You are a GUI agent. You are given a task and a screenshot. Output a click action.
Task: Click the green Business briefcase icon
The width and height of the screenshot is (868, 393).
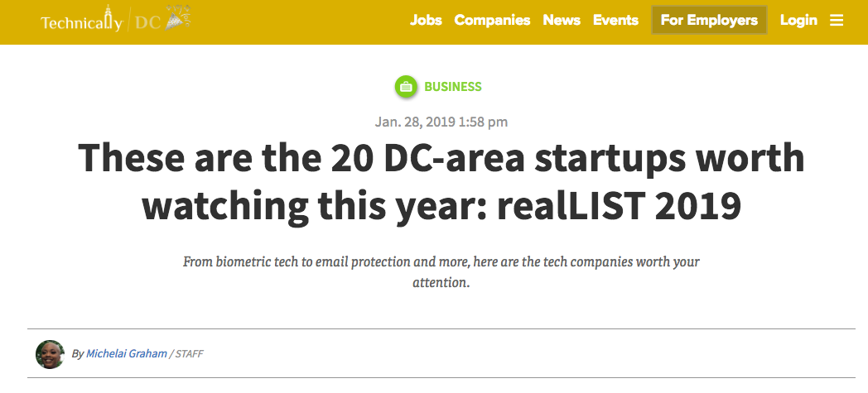(406, 86)
